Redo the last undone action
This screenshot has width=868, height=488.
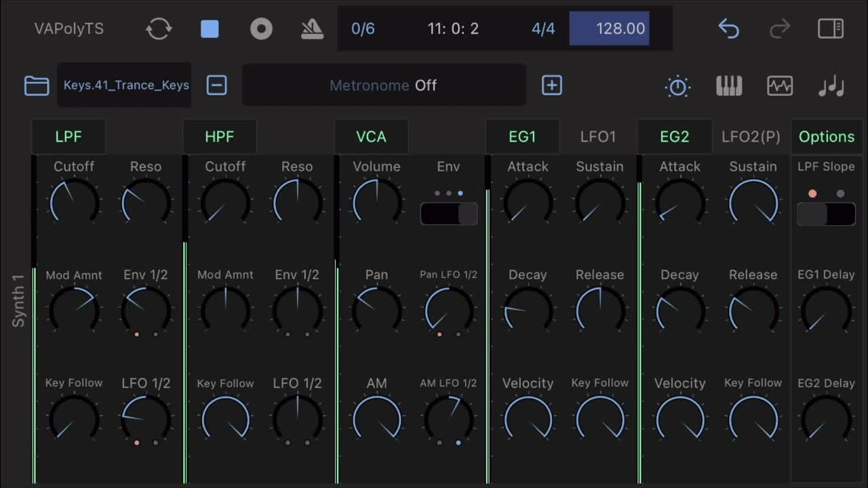tap(780, 28)
